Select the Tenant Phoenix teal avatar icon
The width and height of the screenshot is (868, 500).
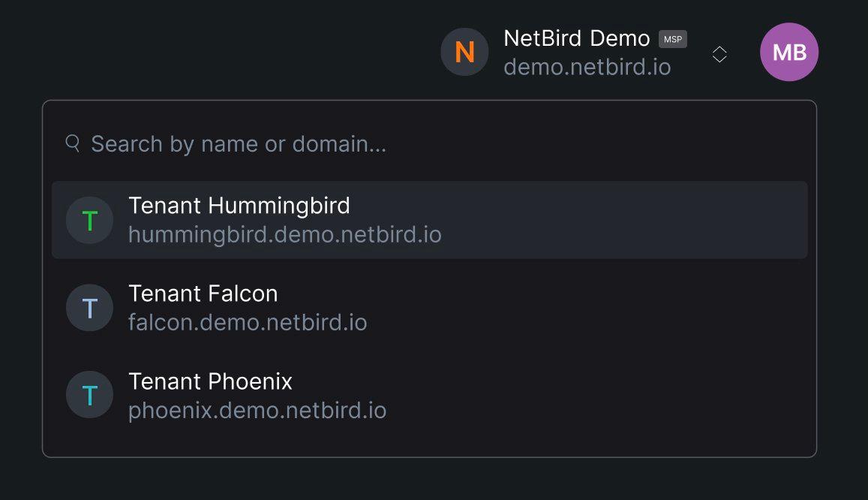click(89, 394)
